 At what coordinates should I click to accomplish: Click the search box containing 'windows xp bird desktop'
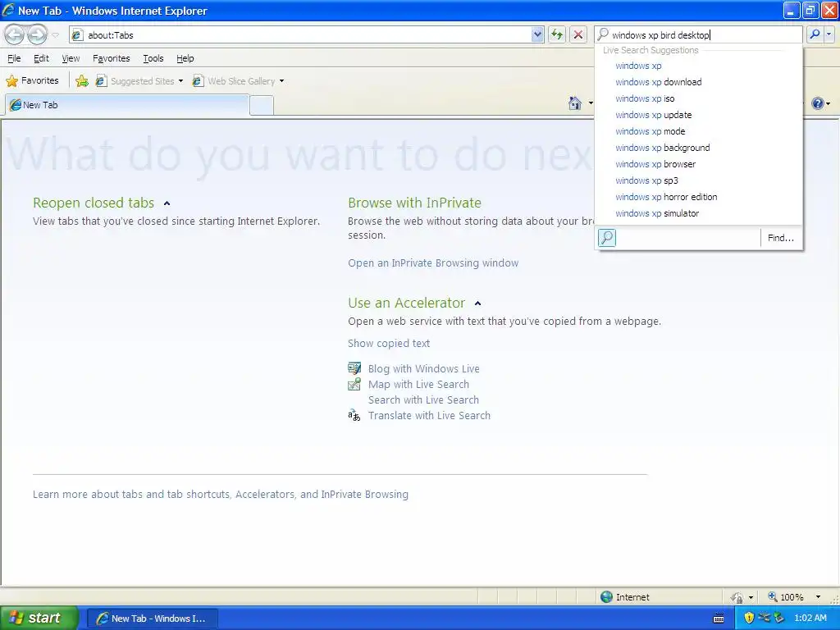pos(698,34)
